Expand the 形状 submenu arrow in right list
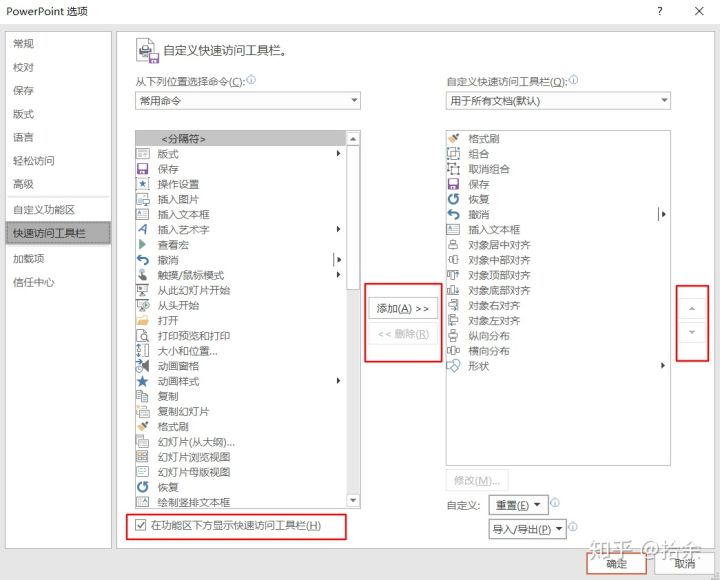 (x=663, y=366)
